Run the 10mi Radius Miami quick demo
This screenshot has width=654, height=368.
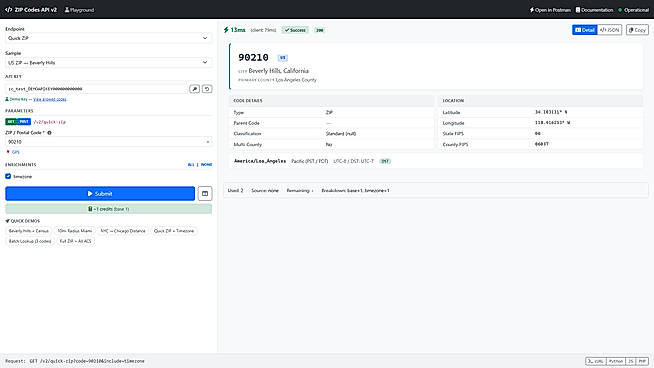click(75, 231)
